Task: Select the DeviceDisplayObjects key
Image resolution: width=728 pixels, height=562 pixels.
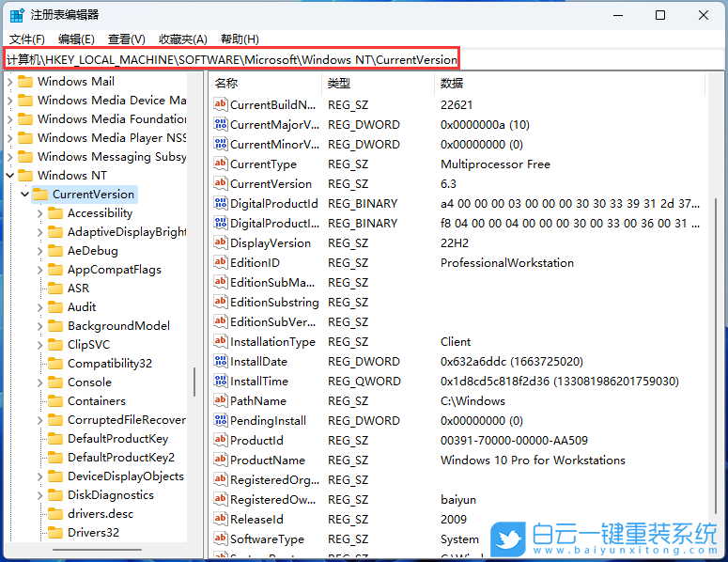Action: click(x=126, y=476)
